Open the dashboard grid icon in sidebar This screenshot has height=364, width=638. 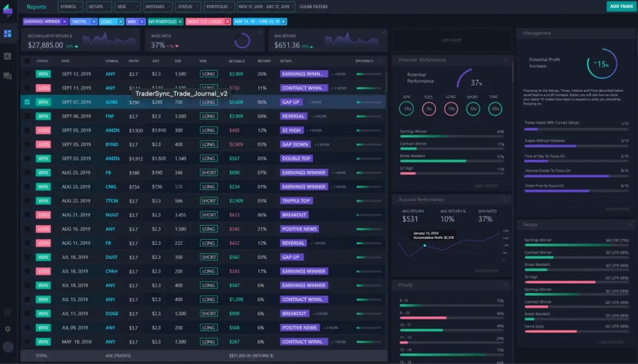[7, 34]
